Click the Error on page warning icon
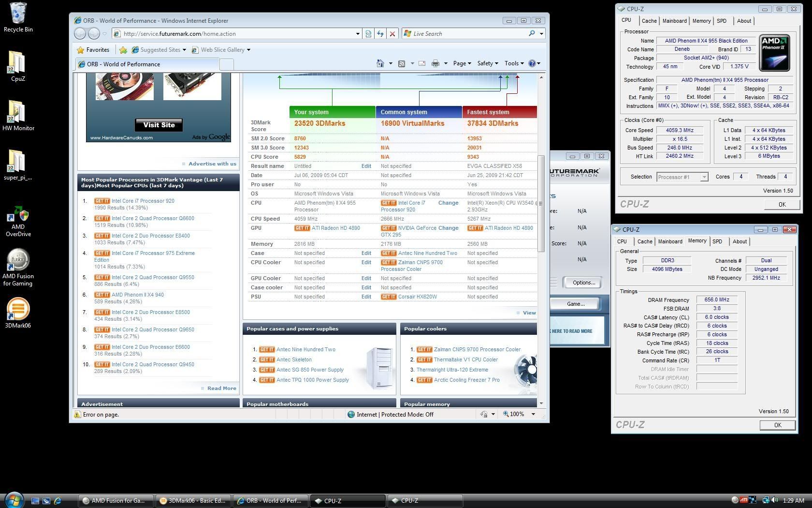The image size is (812, 508). tap(77, 414)
